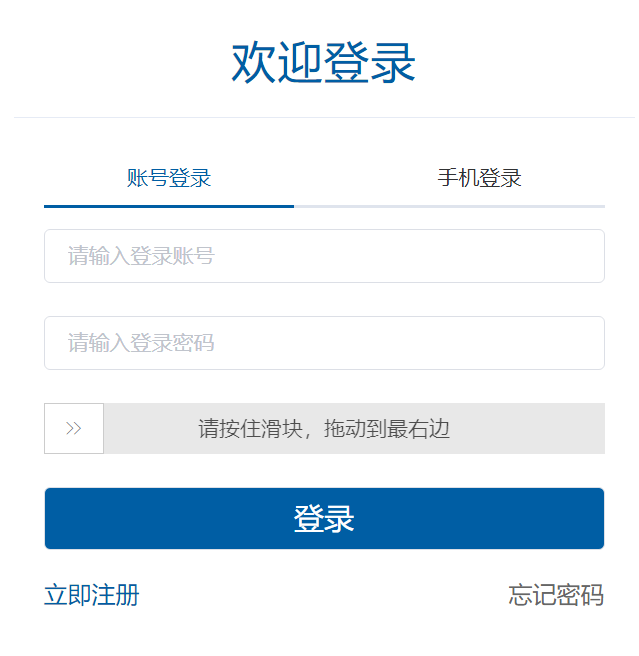Select the grey underline beneath 手机登录
Image resolution: width=639 pixels, height=656 pixels.
click(x=450, y=206)
